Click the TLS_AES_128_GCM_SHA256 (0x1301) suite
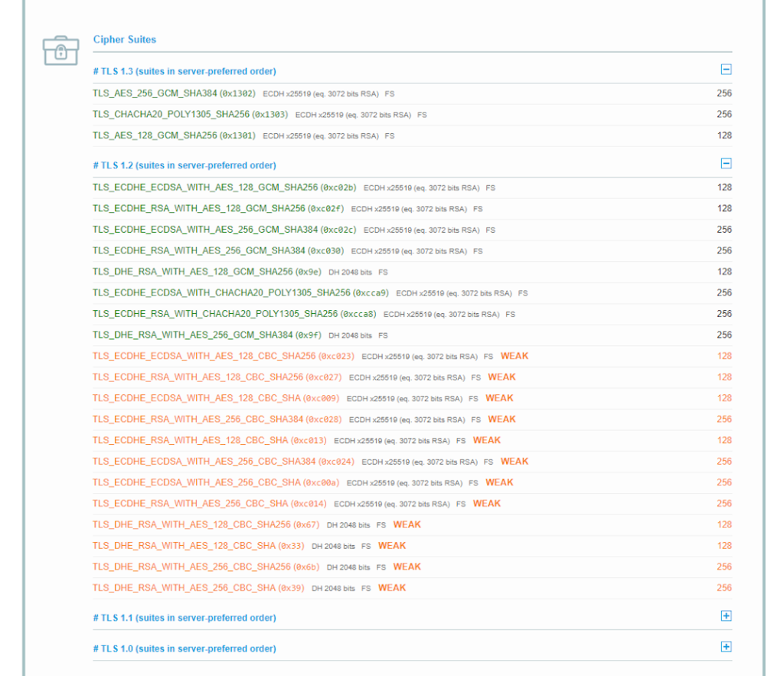This screenshot has height=676, width=784. (174, 136)
